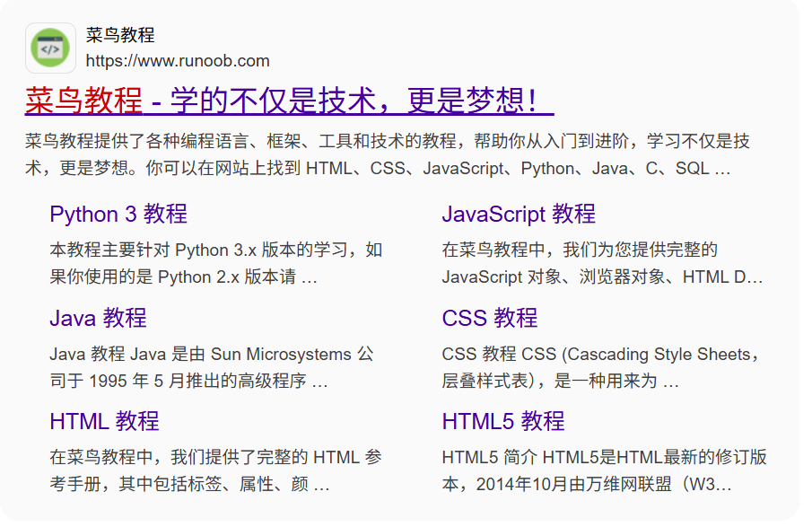812x527 pixels.
Task: Open the CSS 教程 sublink
Action: pyautogui.click(x=489, y=318)
